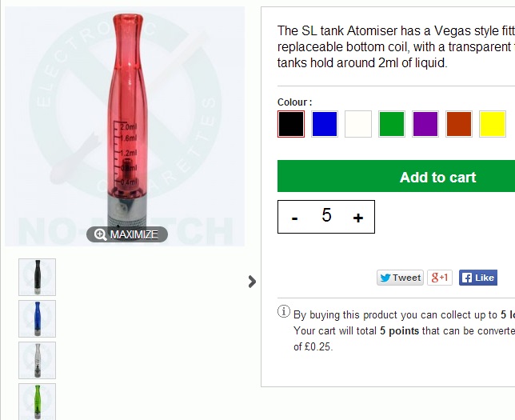
Task: Click the next thumbnails chevron arrow
Action: point(252,282)
